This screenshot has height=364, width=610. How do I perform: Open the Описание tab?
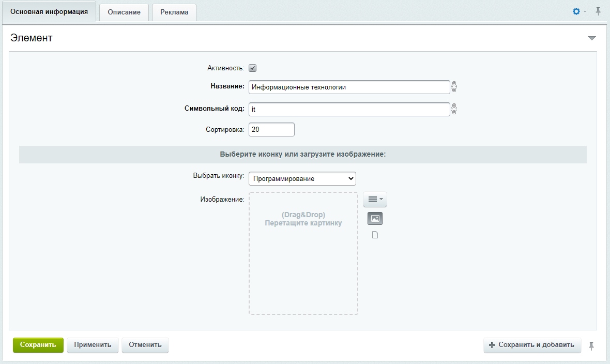(x=124, y=12)
